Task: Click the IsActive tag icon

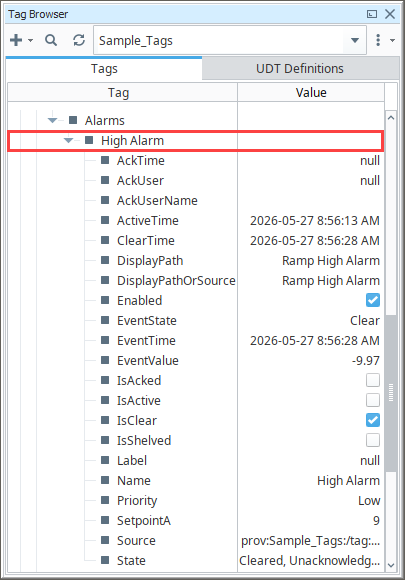Action: tap(105, 400)
